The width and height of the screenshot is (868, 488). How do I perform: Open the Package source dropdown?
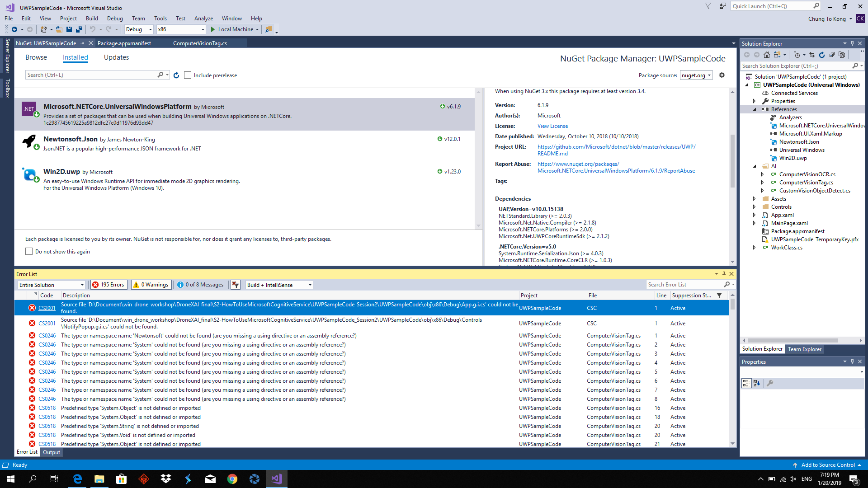pyautogui.click(x=696, y=75)
